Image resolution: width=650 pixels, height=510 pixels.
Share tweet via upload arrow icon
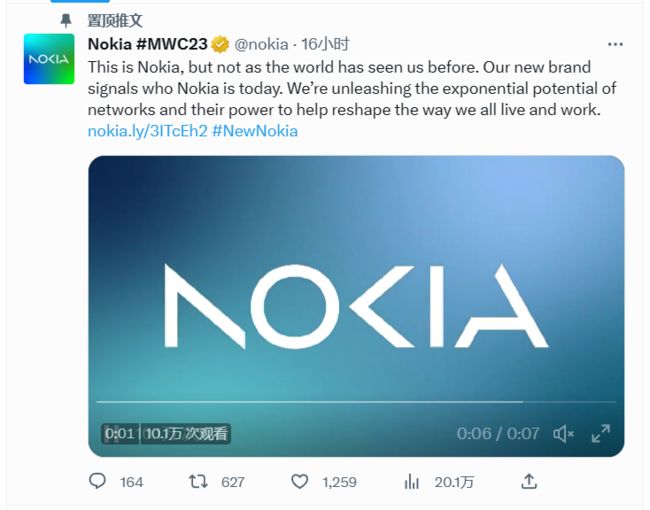[529, 481]
